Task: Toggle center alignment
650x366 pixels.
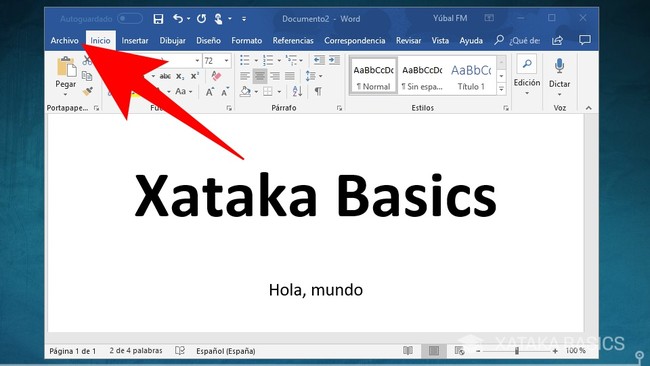Action: pyautogui.click(x=260, y=76)
